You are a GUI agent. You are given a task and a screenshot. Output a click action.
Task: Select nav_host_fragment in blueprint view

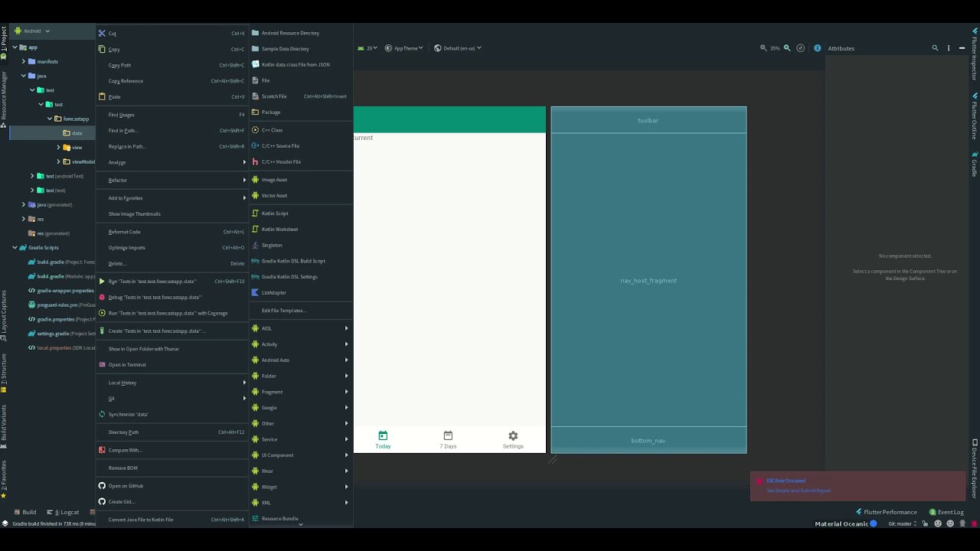(x=648, y=280)
